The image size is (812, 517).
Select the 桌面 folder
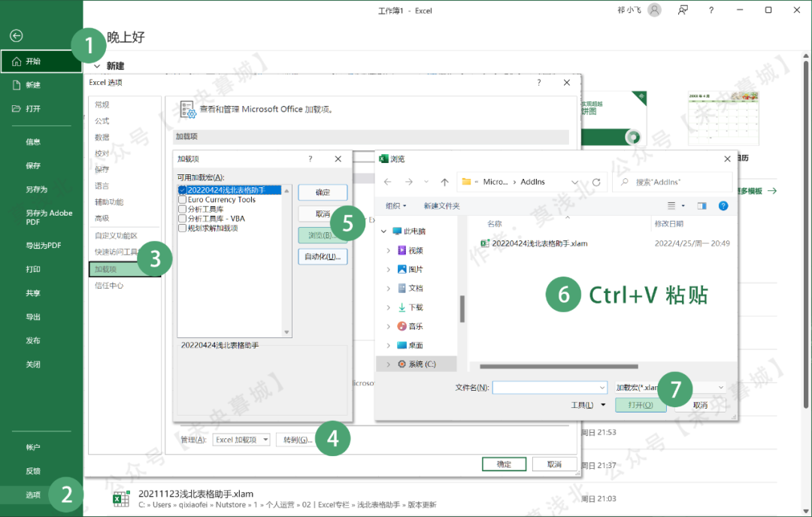click(411, 345)
